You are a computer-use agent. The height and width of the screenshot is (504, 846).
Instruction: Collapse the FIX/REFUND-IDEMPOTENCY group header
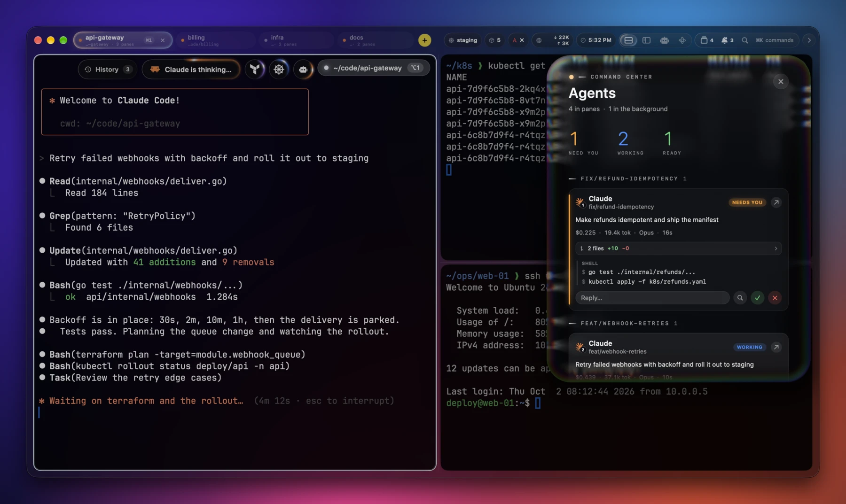(x=627, y=178)
